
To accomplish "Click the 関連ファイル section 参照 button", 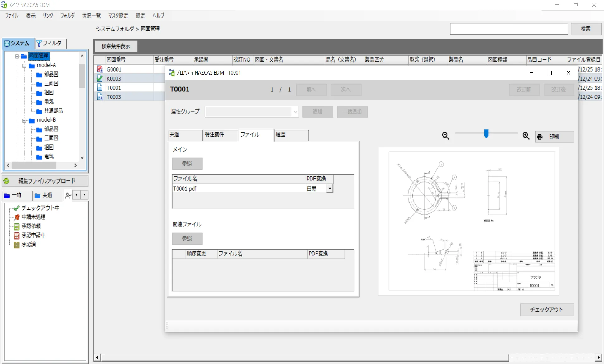I will click(187, 239).
